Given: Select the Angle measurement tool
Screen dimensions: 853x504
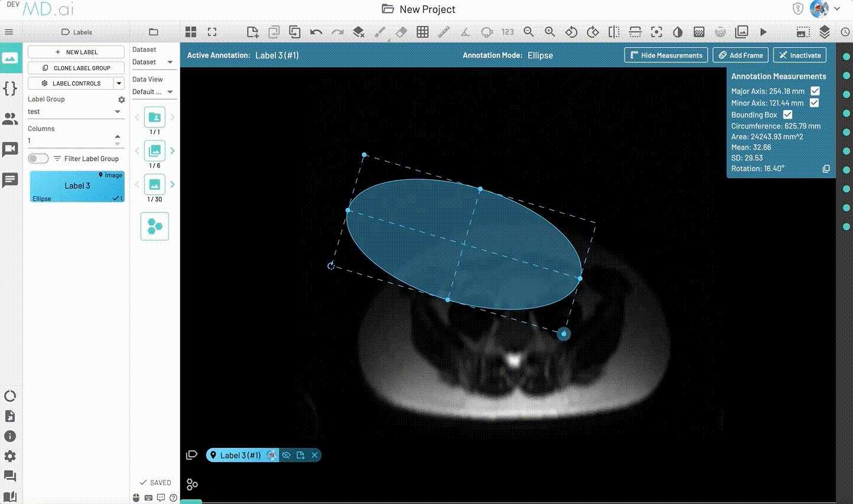Looking at the screenshot, I should click(x=465, y=32).
